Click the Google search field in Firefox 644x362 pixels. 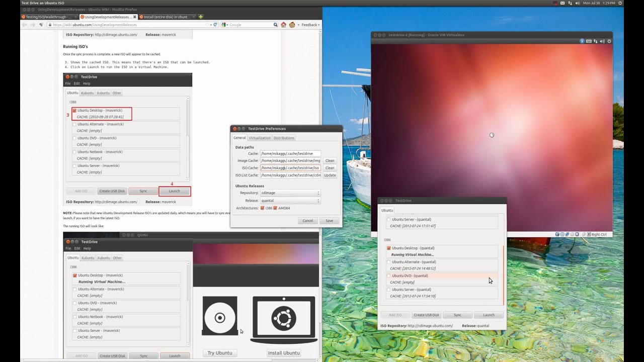point(251,25)
